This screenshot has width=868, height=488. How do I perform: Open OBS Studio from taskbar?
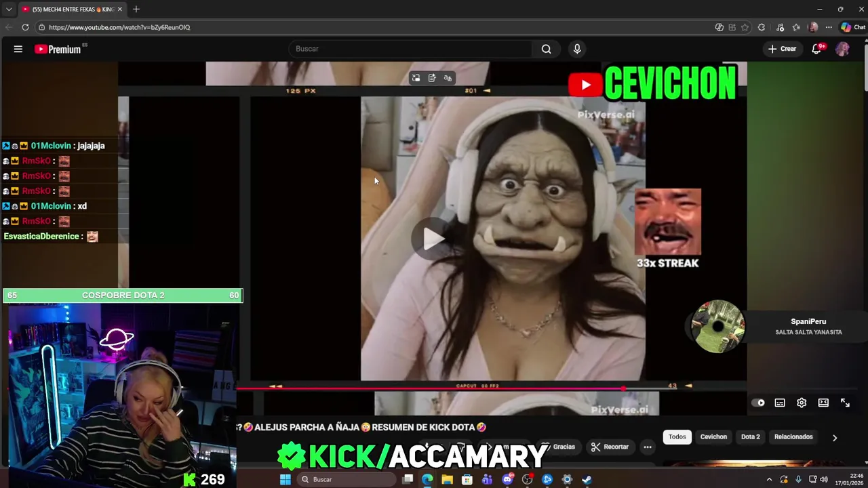coord(527,479)
